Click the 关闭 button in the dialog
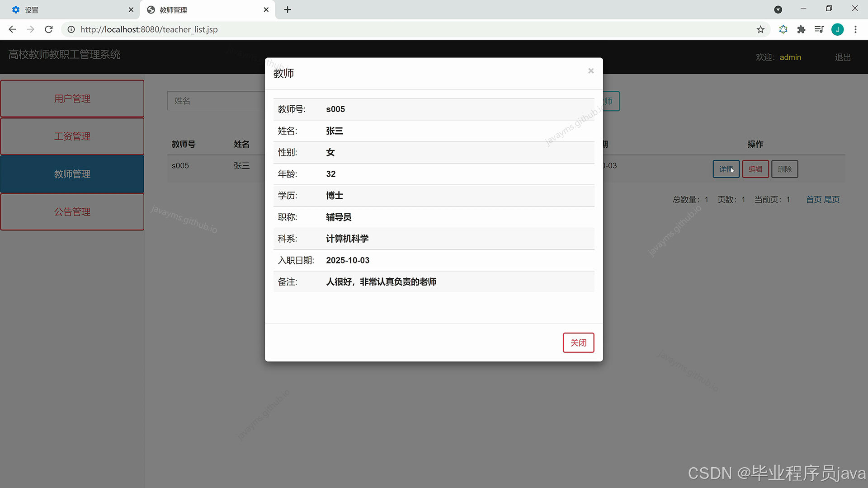 (578, 343)
